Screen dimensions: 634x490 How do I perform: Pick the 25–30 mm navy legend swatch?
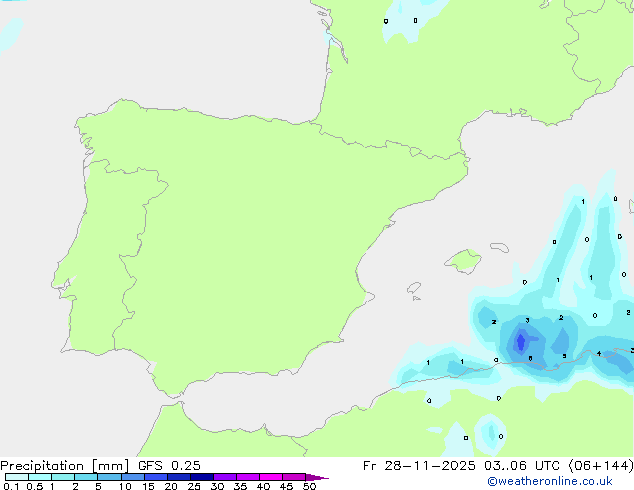202,477
